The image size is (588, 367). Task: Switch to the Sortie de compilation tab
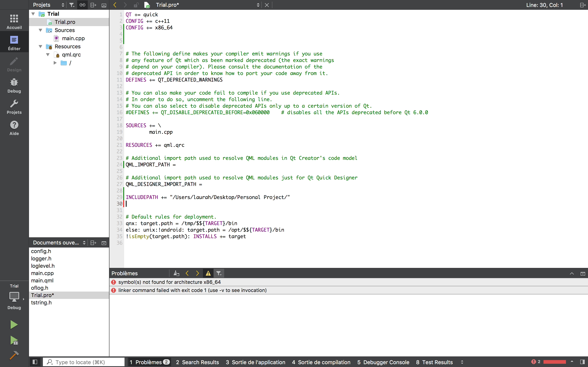coord(321,362)
